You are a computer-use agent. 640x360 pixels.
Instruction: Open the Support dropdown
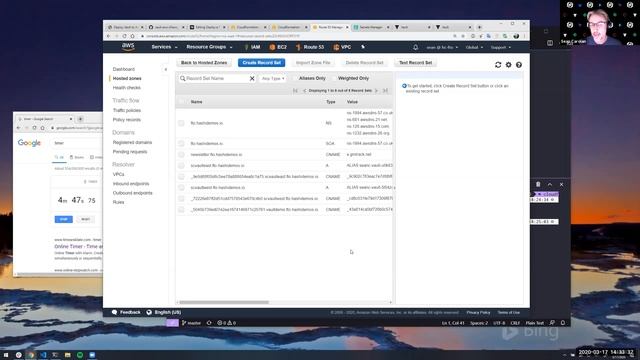pos(501,47)
